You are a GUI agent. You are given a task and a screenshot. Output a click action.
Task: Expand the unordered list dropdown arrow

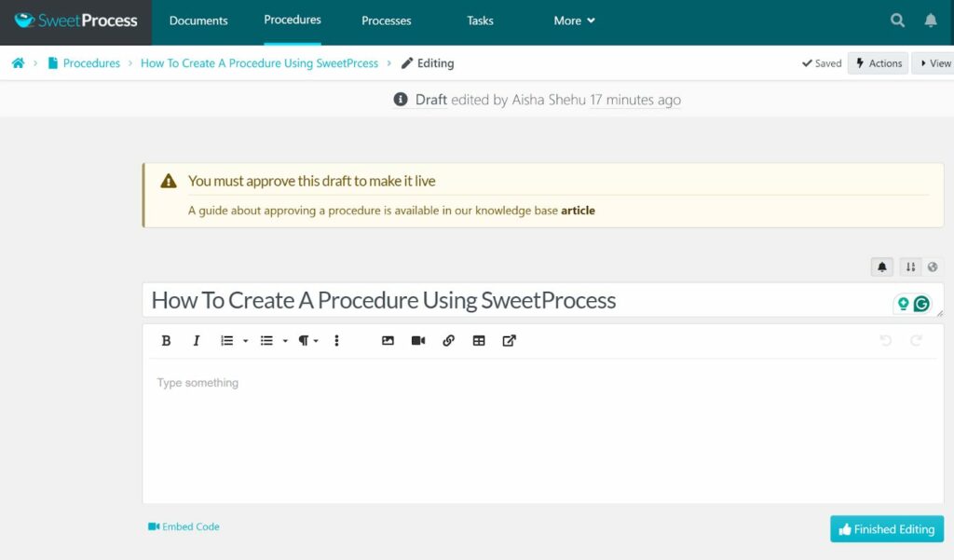[285, 341]
